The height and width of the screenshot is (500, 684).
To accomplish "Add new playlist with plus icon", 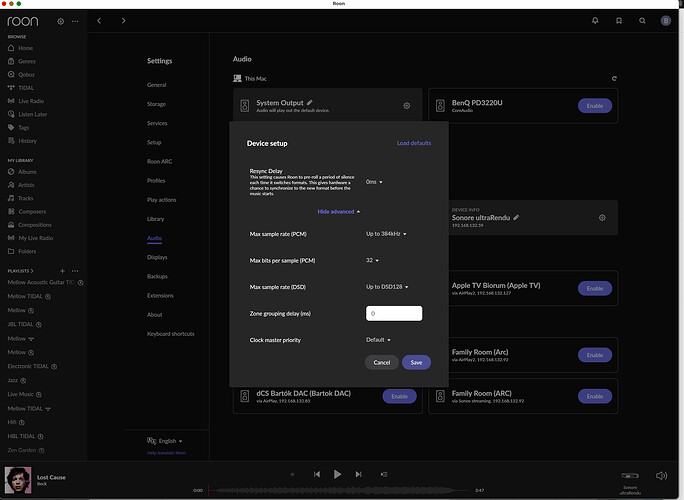I will pos(62,271).
